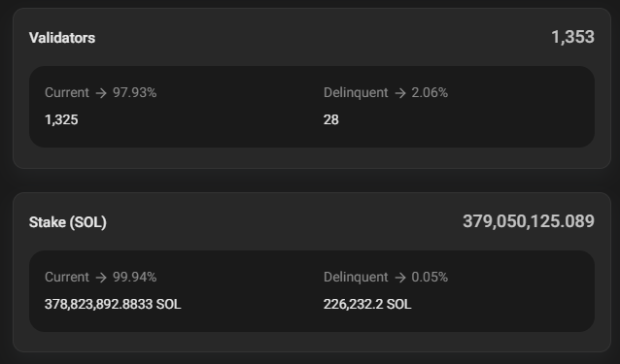The image size is (620, 364).
Task: Click the Validators card heading
Action: pos(62,38)
